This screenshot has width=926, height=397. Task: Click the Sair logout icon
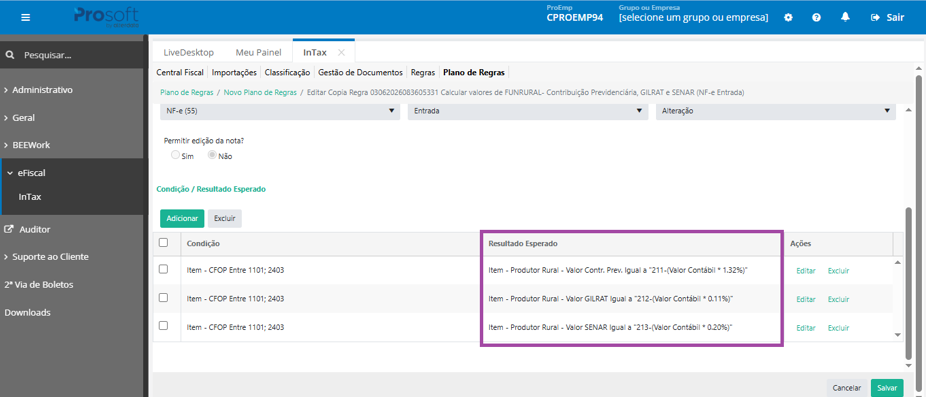pos(875,18)
